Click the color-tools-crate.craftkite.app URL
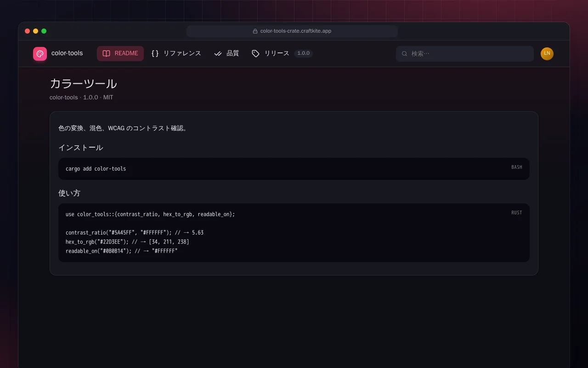 point(296,31)
